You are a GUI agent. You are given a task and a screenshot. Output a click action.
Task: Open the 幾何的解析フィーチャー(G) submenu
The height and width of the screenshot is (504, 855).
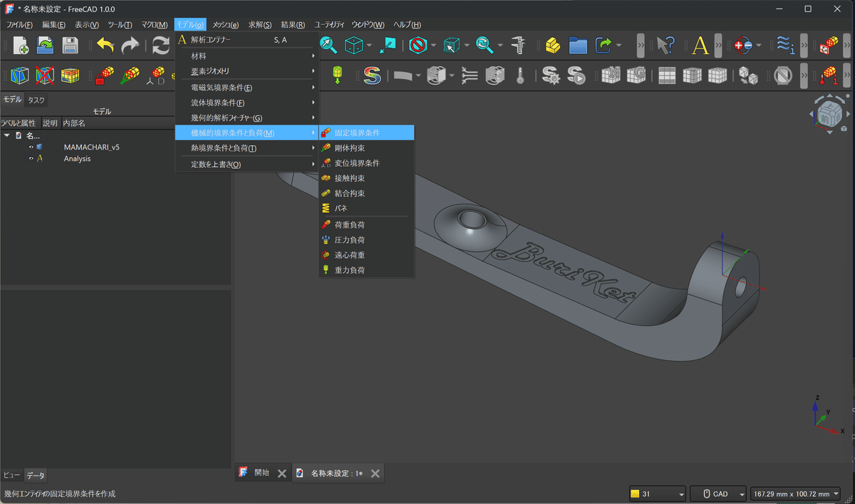pos(247,117)
